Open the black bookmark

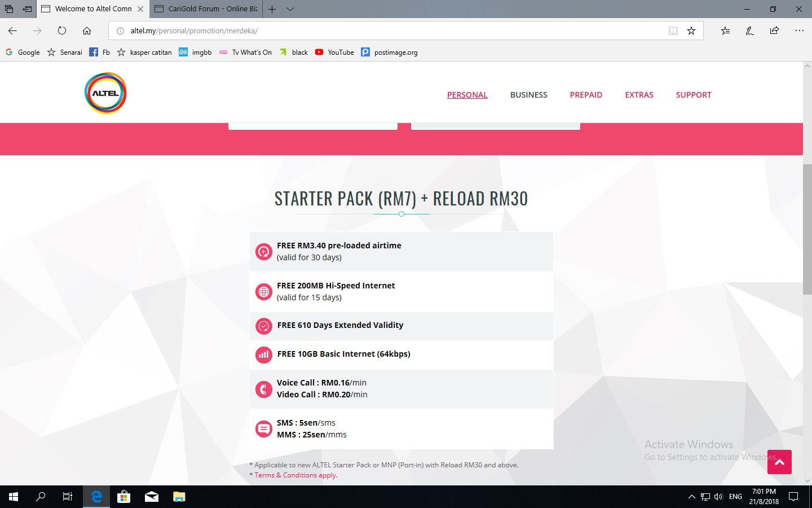click(293, 52)
